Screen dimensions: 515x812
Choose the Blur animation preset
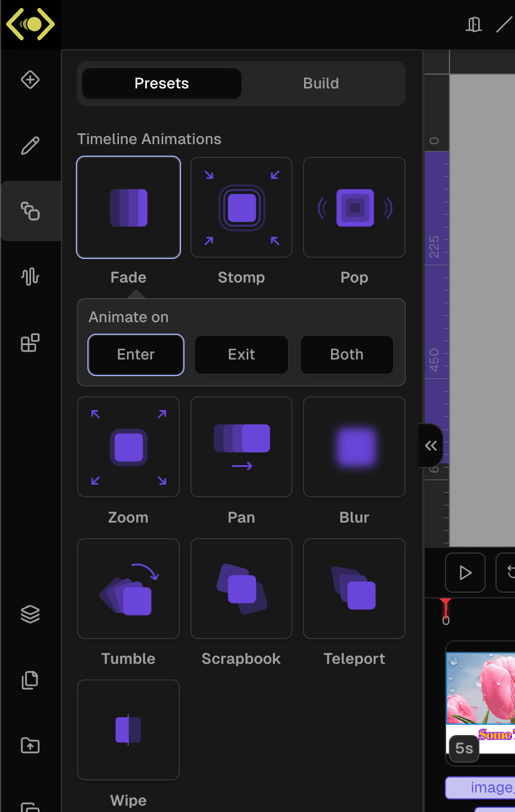click(354, 447)
